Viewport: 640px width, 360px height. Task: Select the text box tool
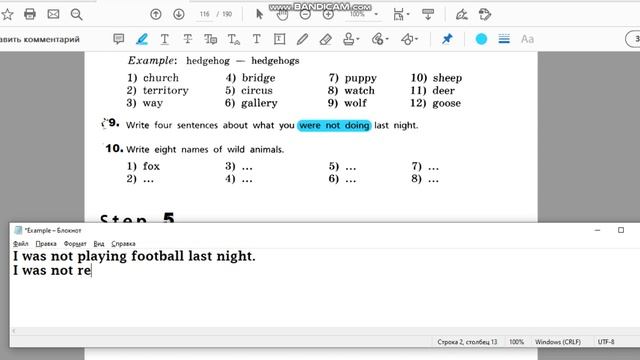(x=280, y=39)
